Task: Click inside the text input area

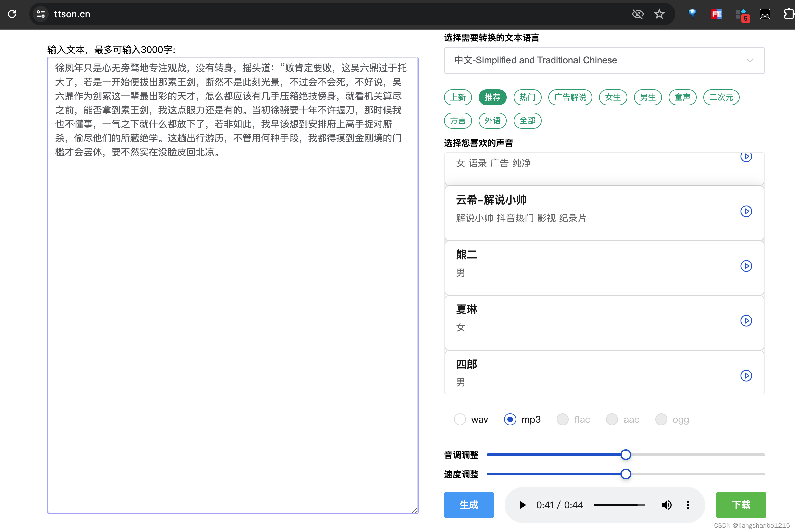Action: 233,305
